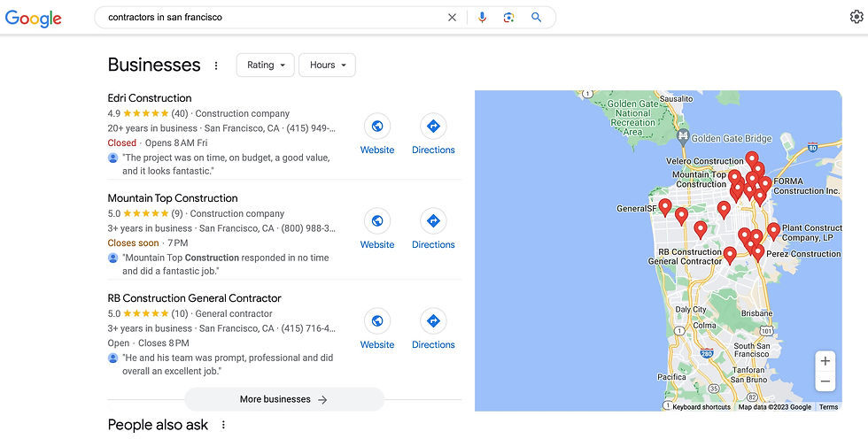The height and width of the screenshot is (439, 868).
Task: Click the blue magnifier search icon
Action: (x=536, y=18)
